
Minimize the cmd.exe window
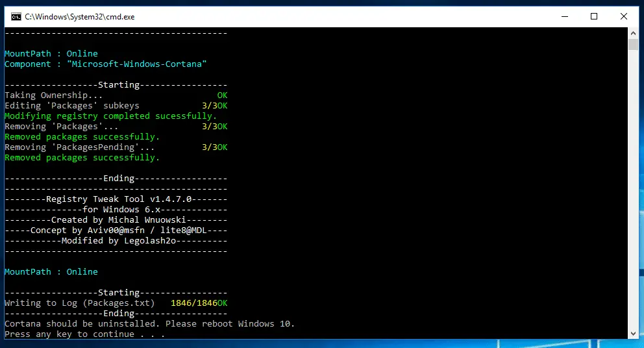point(565,16)
